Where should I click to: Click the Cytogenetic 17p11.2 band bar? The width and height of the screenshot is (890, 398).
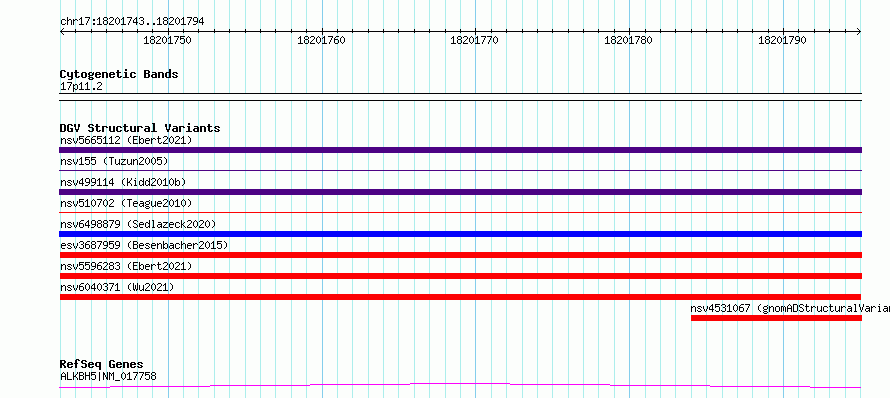(x=460, y=97)
